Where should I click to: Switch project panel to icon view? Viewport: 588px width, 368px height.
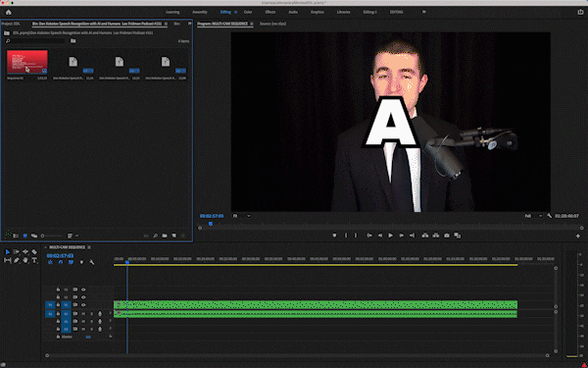tap(25, 236)
